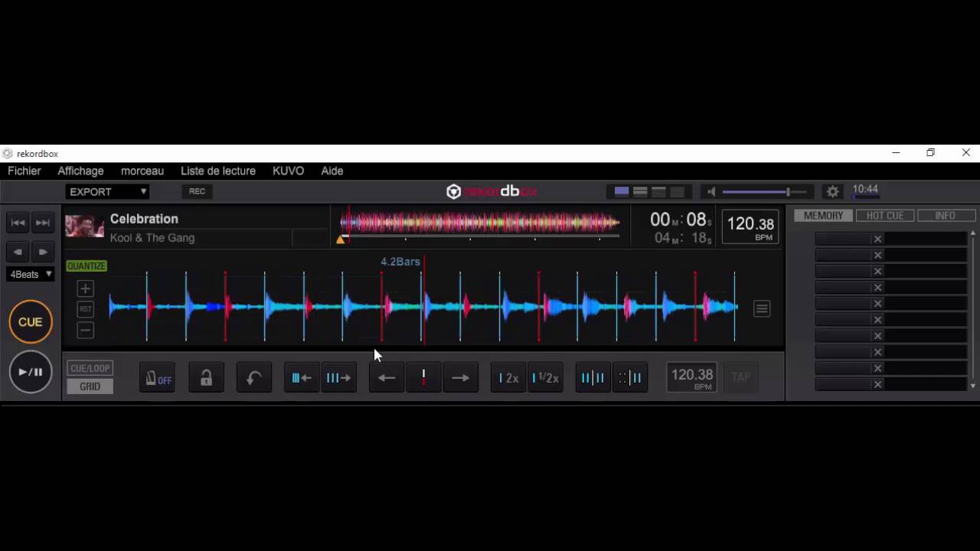
Task: Click the TAP tempo button
Action: [740, 377]
